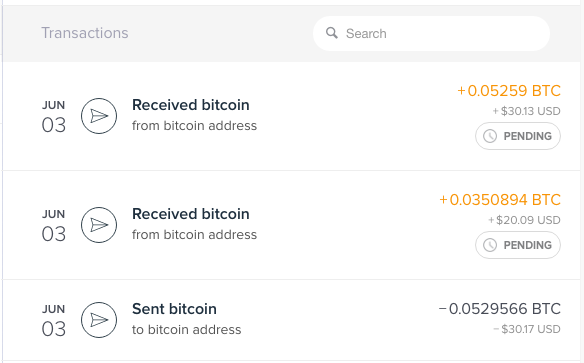Open the second Received bitcoin transaction title
This screenshot has width=584, height=363.
tap(191, 214)
